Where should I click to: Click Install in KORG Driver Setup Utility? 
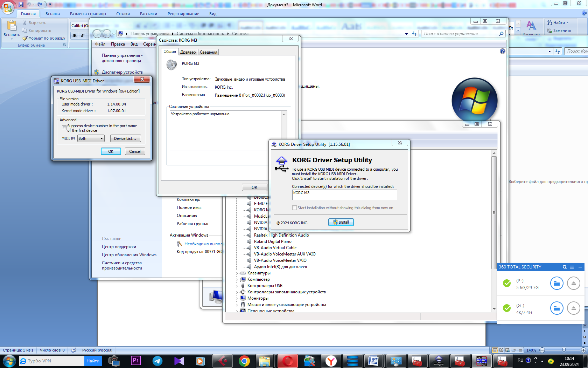click(x=341, y=222)
